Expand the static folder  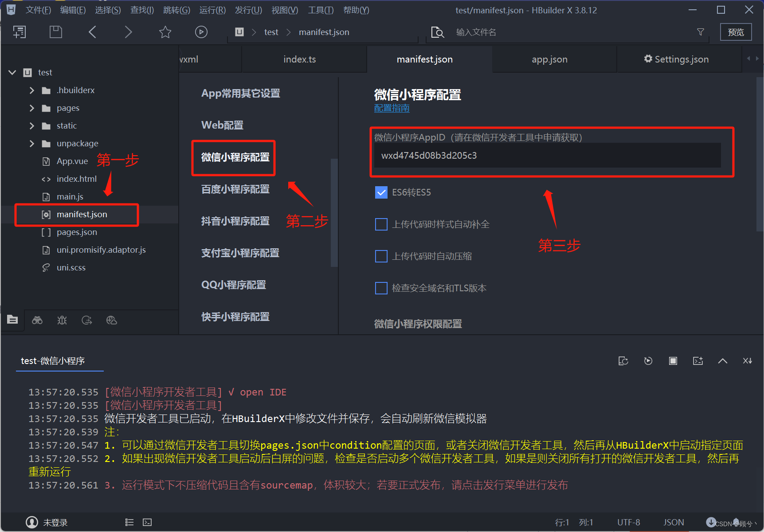point(31,126)
